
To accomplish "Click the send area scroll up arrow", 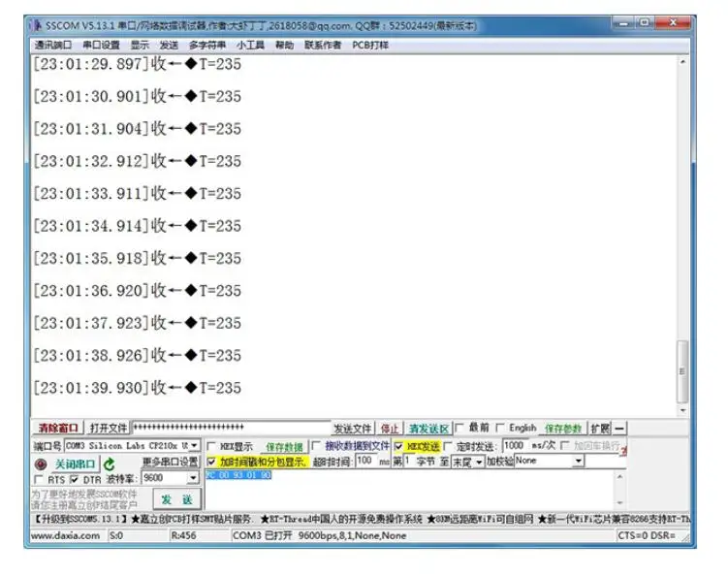I will pos(619,476).
